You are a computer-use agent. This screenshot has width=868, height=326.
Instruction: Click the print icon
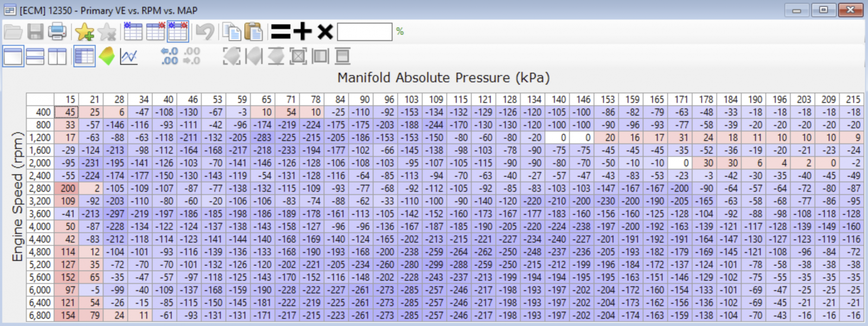coord(57,32)
